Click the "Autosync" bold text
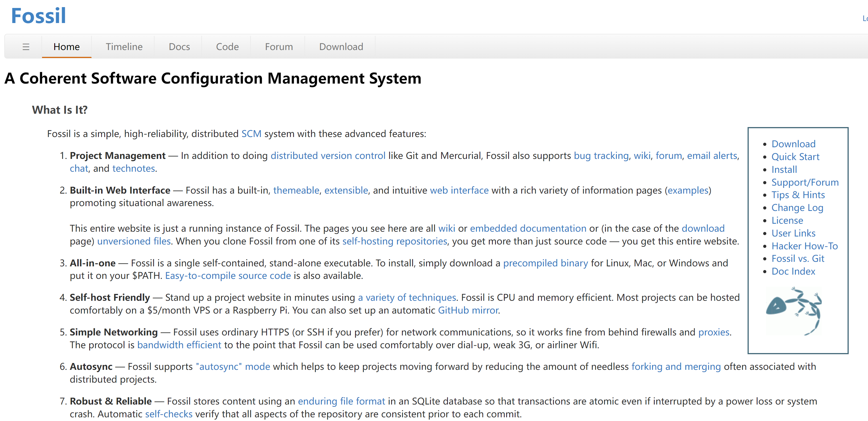This screenshot has width=868, height=421. 91,367
